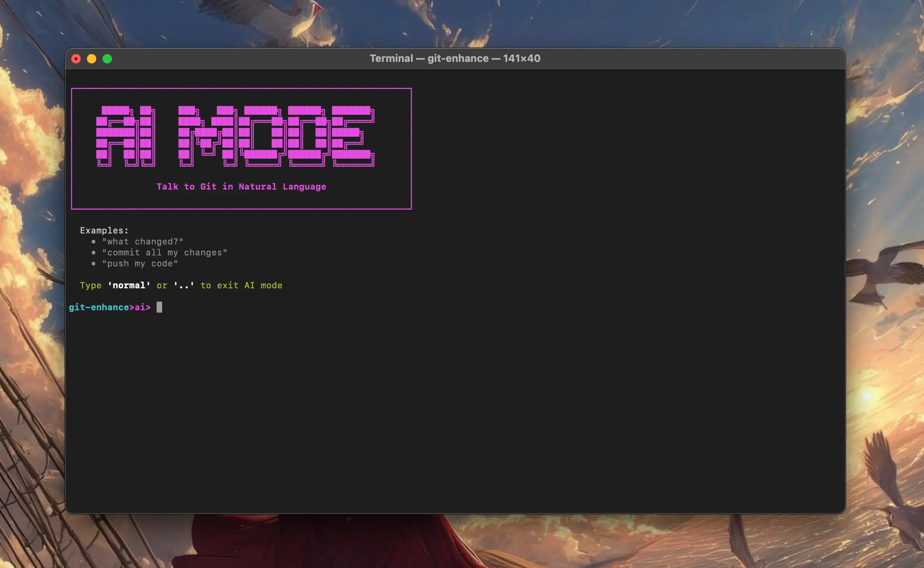Minimize the window using the yellow button

tap(92, 59)
